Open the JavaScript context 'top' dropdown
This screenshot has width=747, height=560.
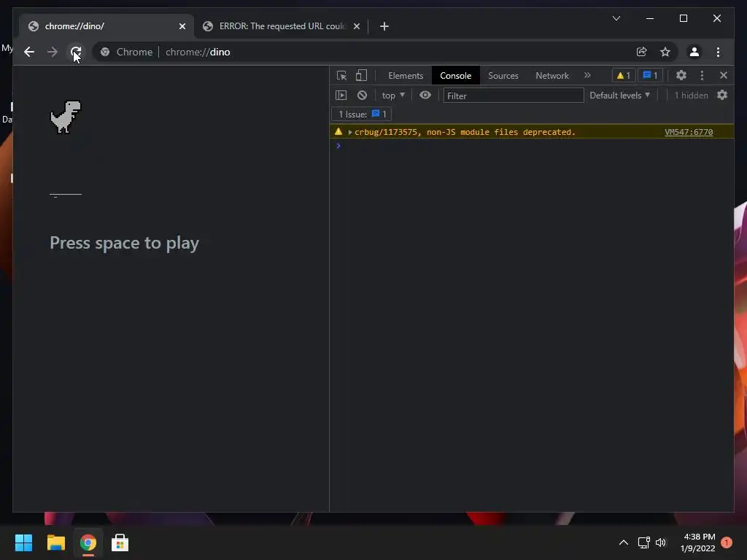[x=393, y=96]
